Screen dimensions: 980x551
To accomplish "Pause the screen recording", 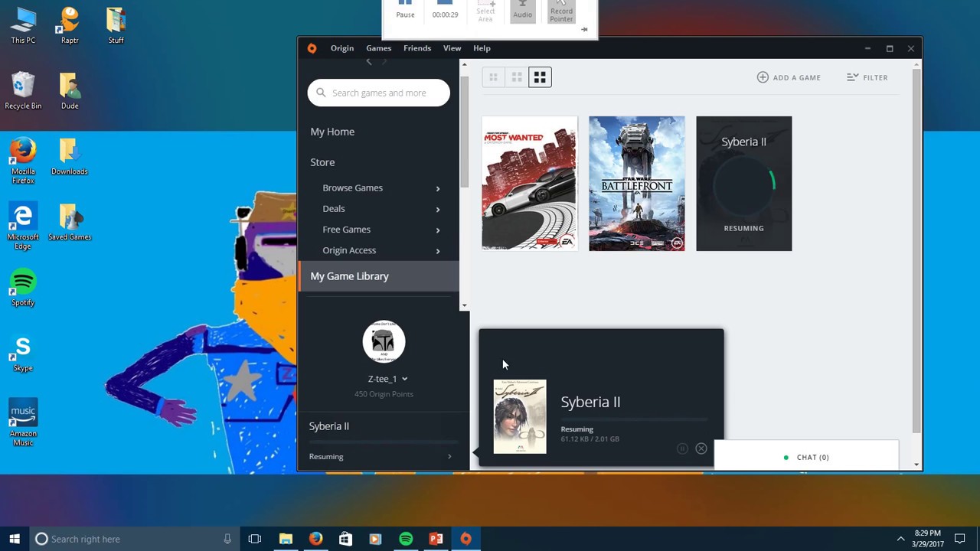I will (405, 10).
